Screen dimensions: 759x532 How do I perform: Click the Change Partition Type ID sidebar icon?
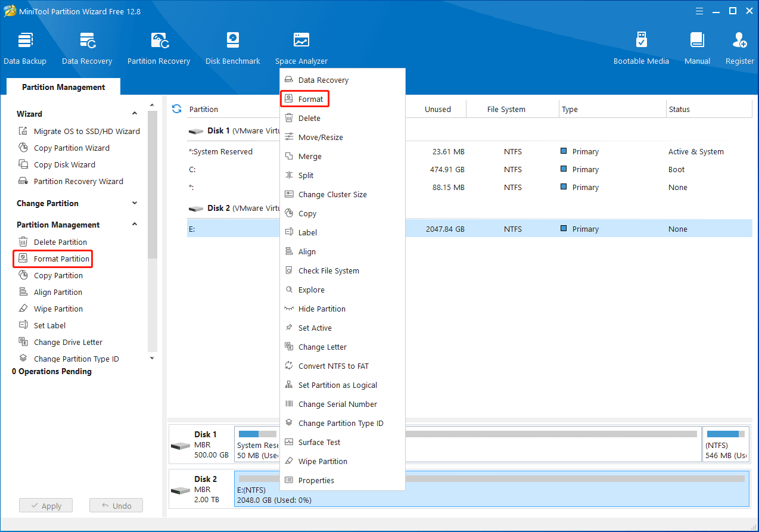[x=23, y=359]
